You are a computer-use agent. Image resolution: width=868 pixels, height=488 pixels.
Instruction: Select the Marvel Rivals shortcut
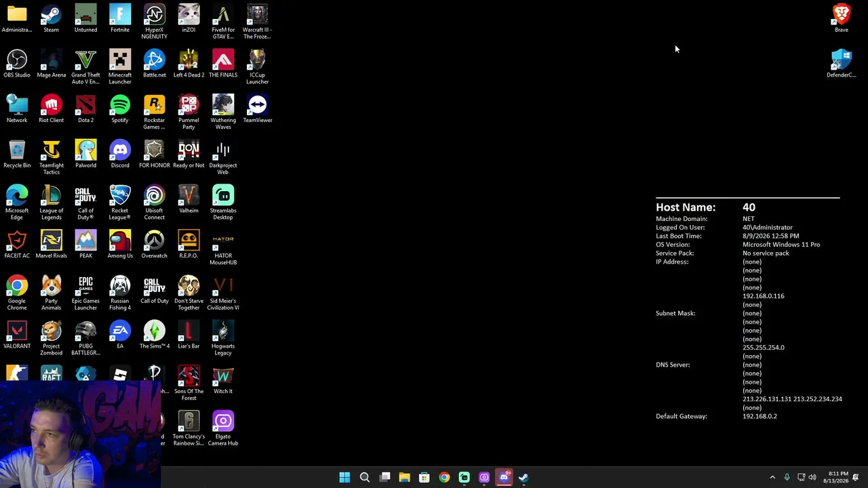point(51,244)
